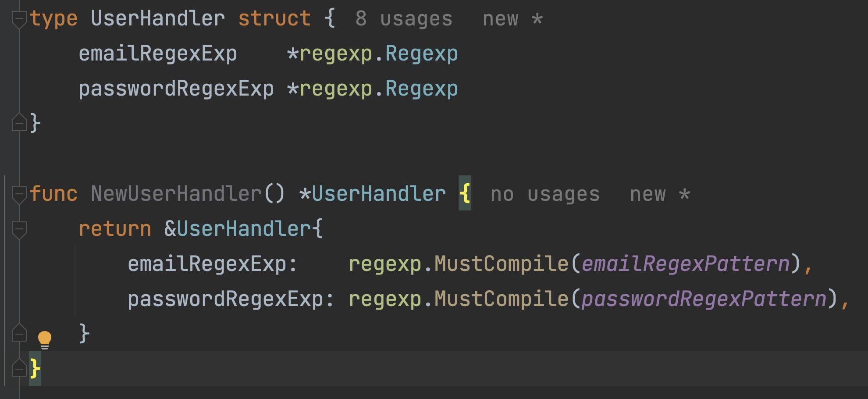Click the new * author hint on struct line
Viewport: 868px width, 399px height.
coord(513,19)
